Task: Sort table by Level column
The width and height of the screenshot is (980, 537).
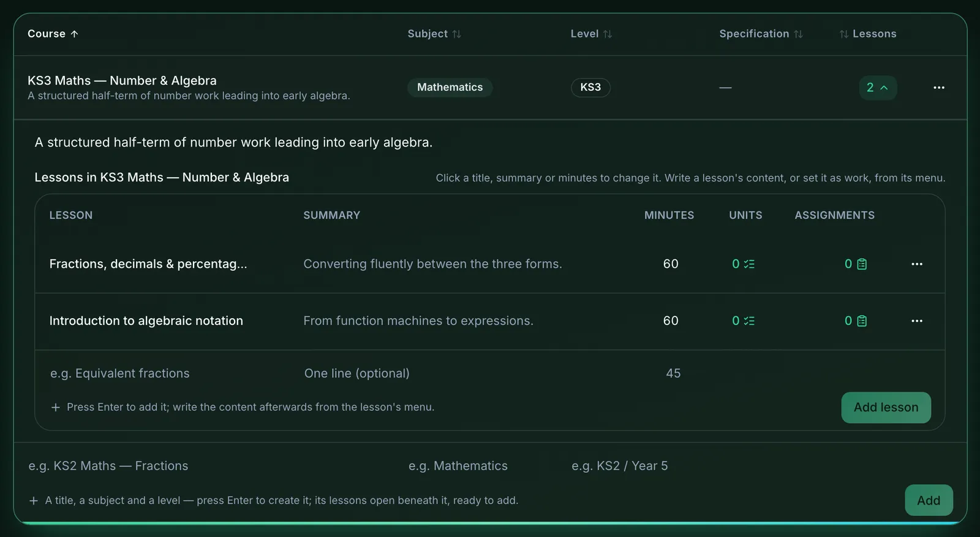Action: [x=591, y=34]
